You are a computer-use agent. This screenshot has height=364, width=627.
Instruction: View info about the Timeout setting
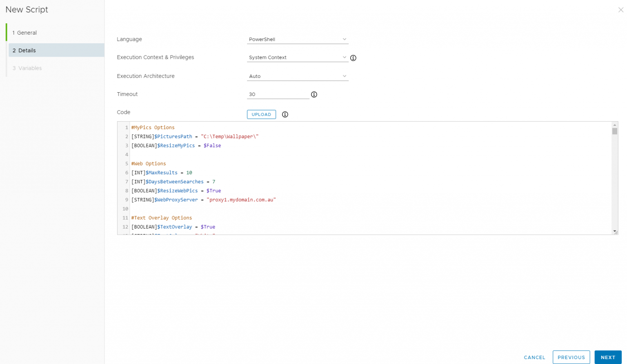[x=314, y=94]
